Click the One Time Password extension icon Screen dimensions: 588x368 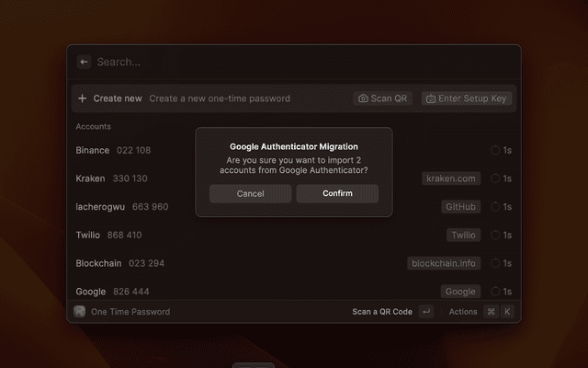point(80,312)
